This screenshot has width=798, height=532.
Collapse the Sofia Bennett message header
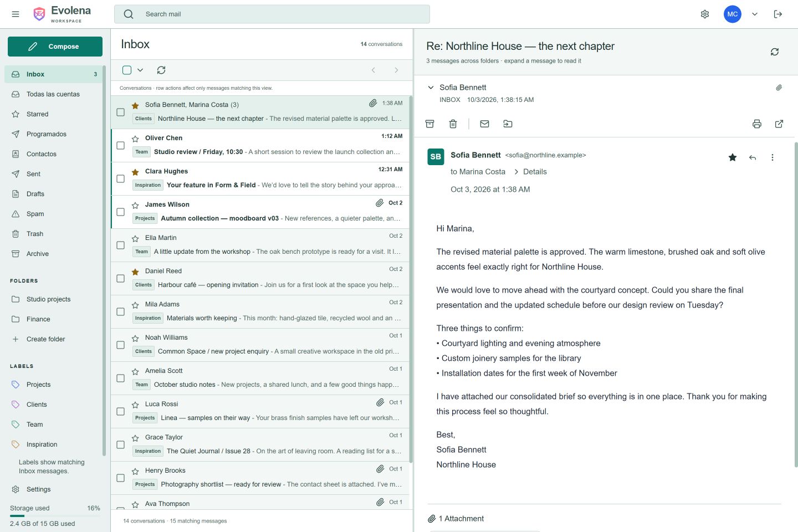pos(431,88)
